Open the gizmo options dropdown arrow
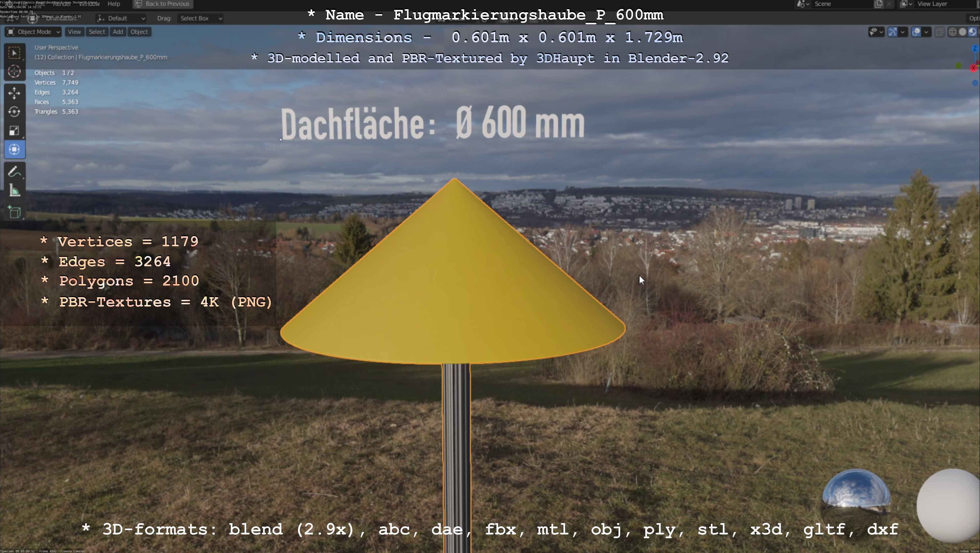980x553 pixels. pos(903,32)
